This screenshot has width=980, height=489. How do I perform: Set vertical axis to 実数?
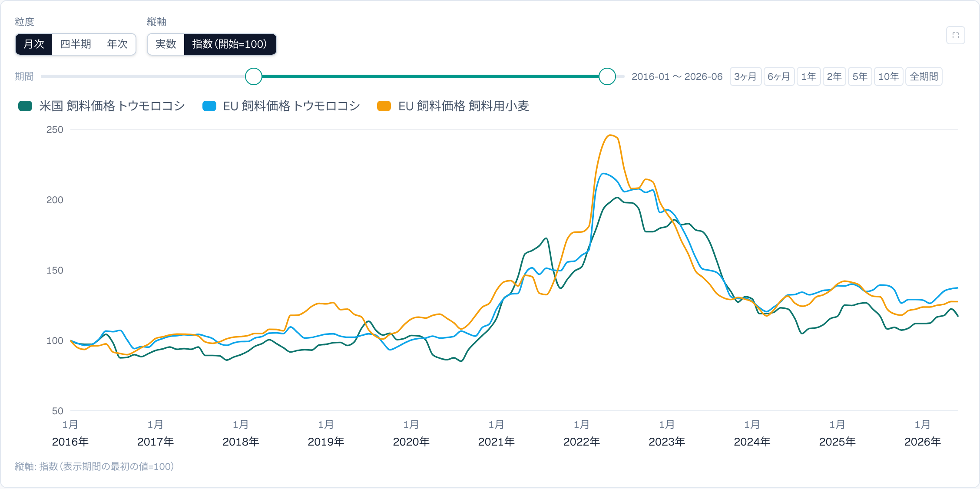pyautogui.click(x=166, y=44)
